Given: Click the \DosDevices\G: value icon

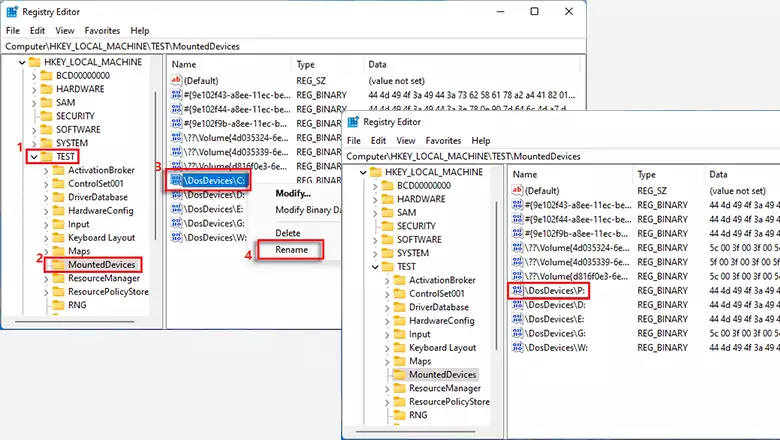Looking at the screenshot, I should tap(516, 332).
